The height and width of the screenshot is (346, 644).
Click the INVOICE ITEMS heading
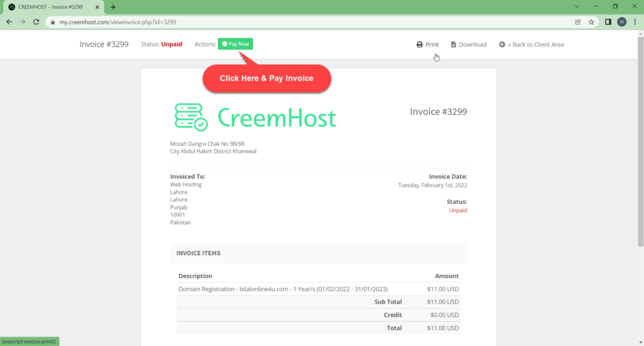click(x=198, y=253)
